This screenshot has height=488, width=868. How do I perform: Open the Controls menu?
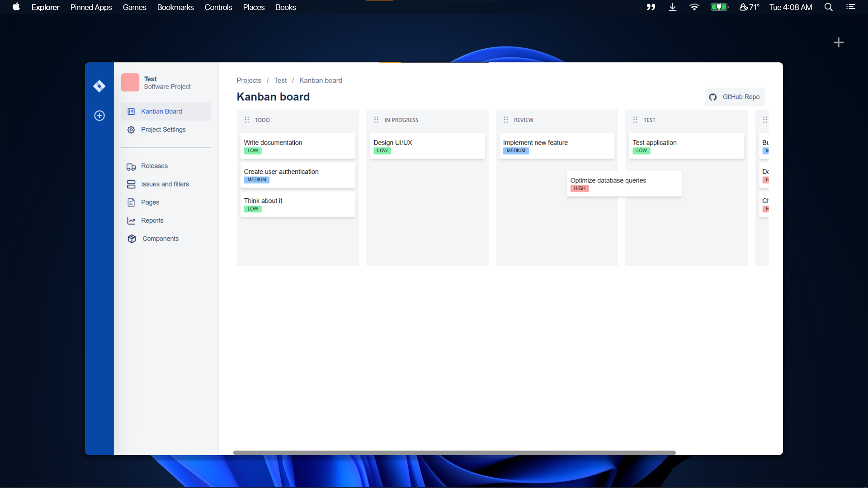[218, 7]
